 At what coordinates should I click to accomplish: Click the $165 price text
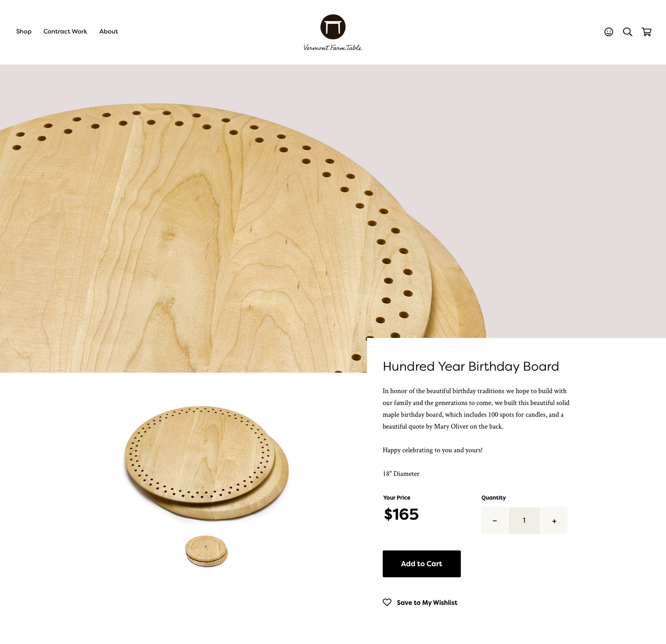[x=401, y=514]
